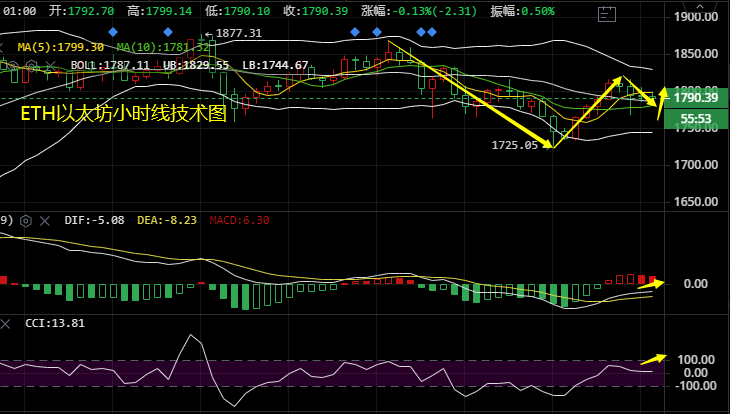730x414 pixels.
Task: Select the yellow ETH chart title annotation
Action: (124, 114)
